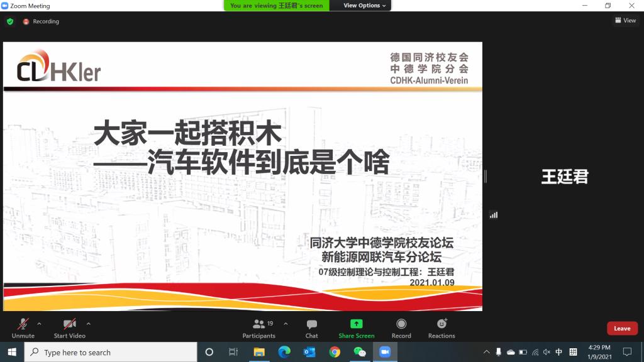Click slide date '2021.01.09'
The image size is (644, 362).
coord(432,282)
